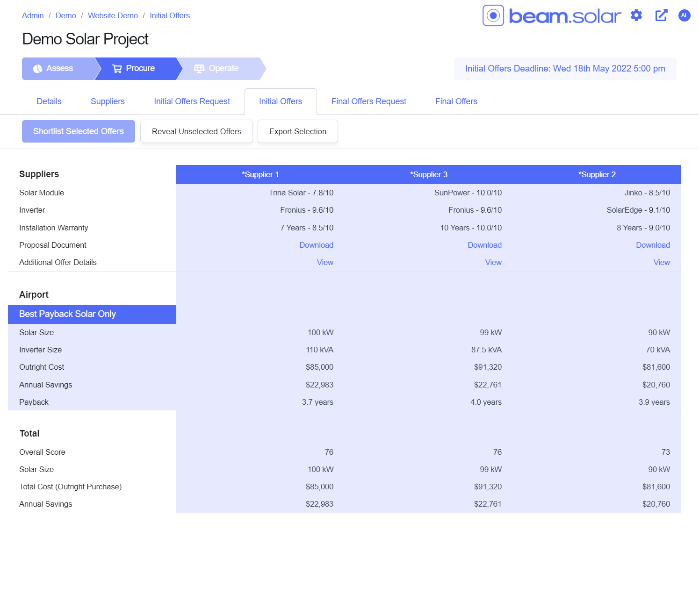Click the 3.9 years payback value
Image resolution: width=699 pixels, height=616 pixels.
654,402
